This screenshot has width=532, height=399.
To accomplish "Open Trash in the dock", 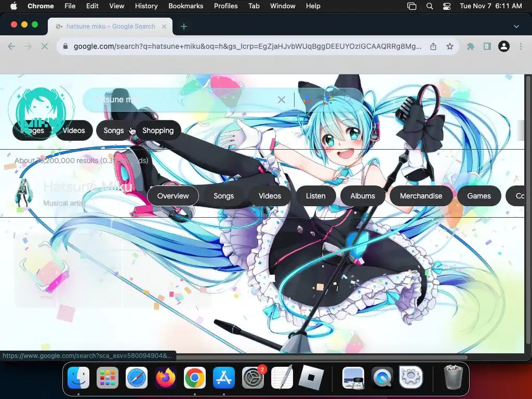I will tap(453, 377).
